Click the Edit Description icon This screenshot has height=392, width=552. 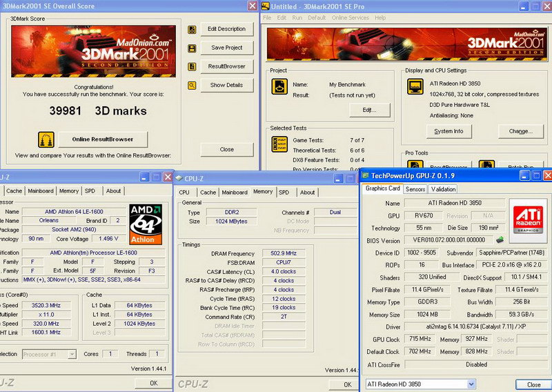pos(192,30)
